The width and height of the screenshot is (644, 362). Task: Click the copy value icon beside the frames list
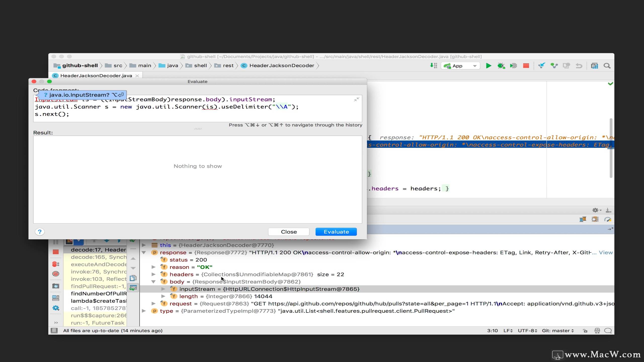(x=133, y=278)
